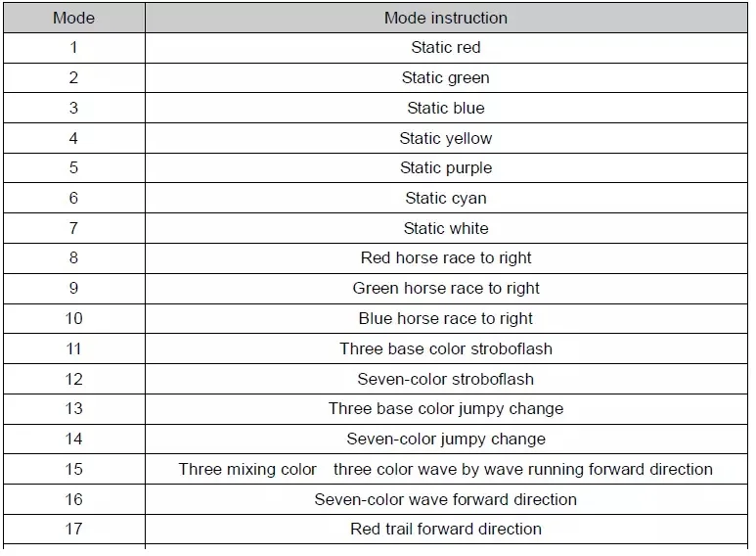This screenshot has width=756, height=556.
Task: Select Seven-color jumpy change text
Action: [x=446, y=440]
